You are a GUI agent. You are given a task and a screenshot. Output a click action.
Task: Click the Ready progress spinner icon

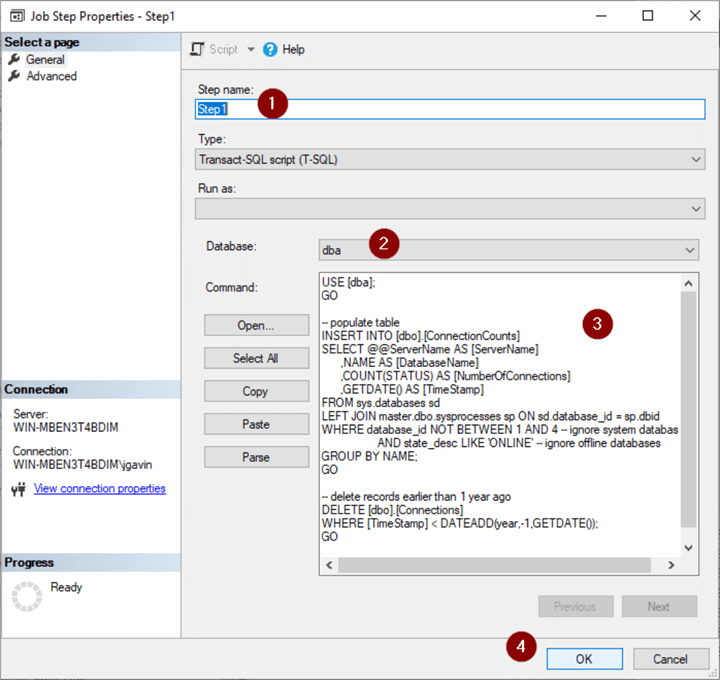tap(27, 596)
